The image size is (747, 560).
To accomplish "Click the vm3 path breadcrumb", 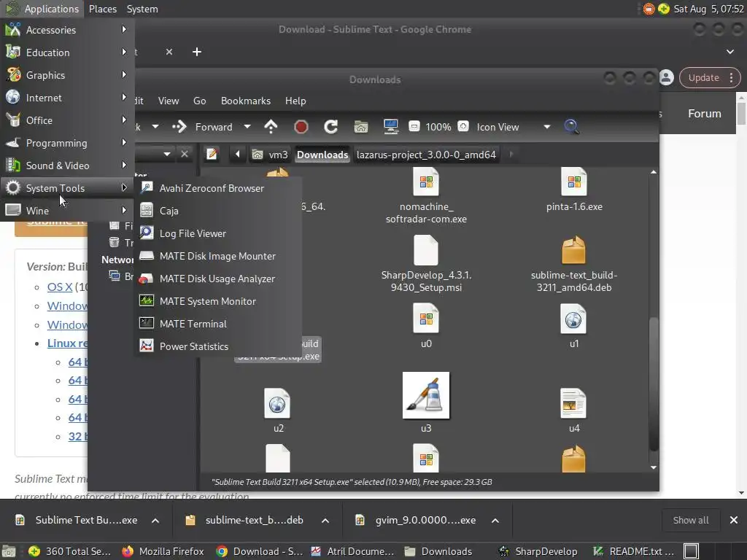I will pyautogui.click(x=270, y=155).
